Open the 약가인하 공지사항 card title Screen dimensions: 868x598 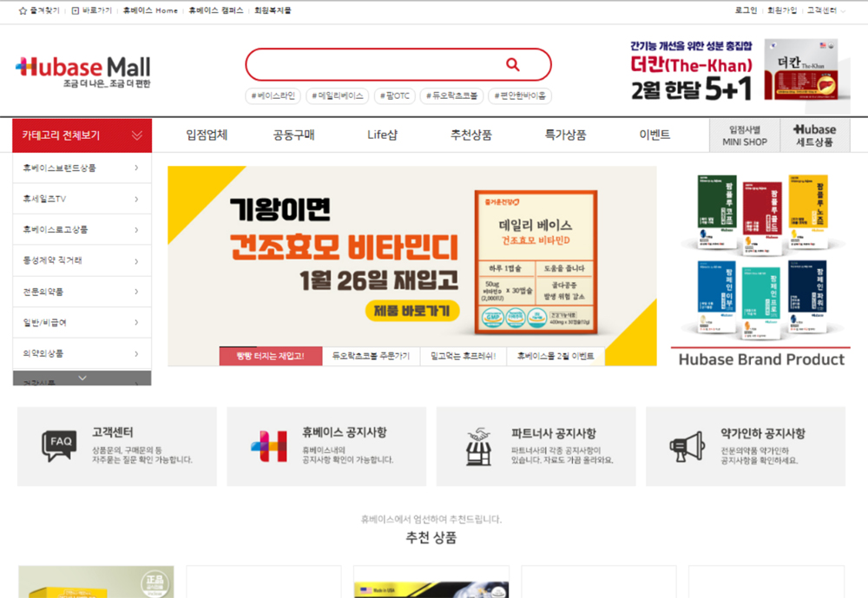point(763,433)
